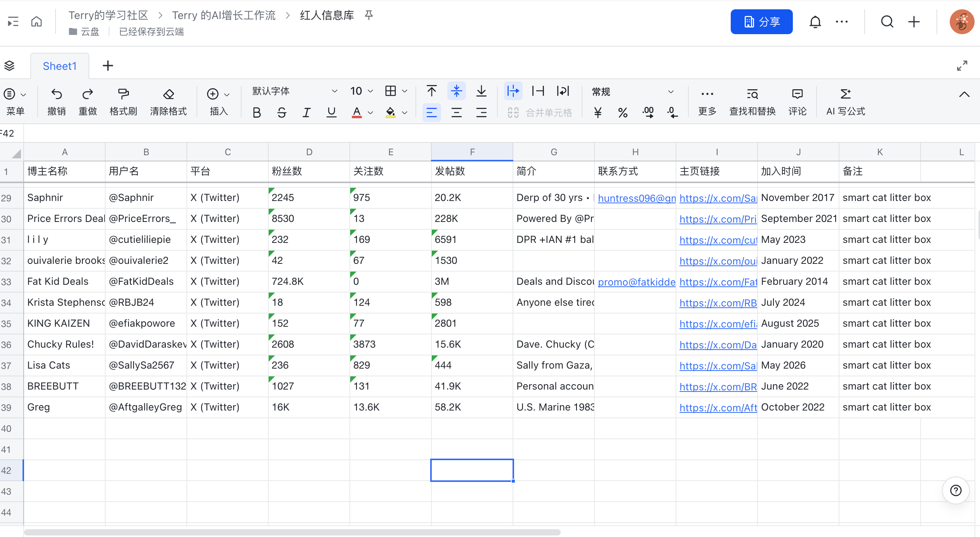
Task: Click the 重做 redo button
Action: (88, 102)
